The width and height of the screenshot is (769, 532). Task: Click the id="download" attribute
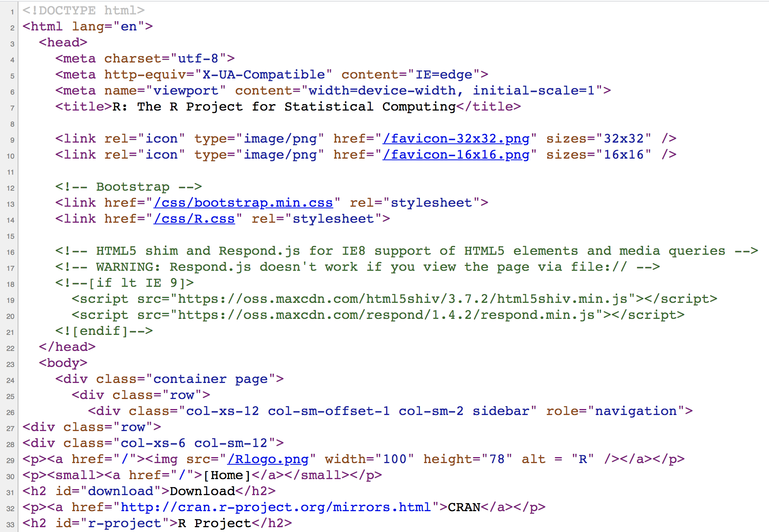pos(108,491)
